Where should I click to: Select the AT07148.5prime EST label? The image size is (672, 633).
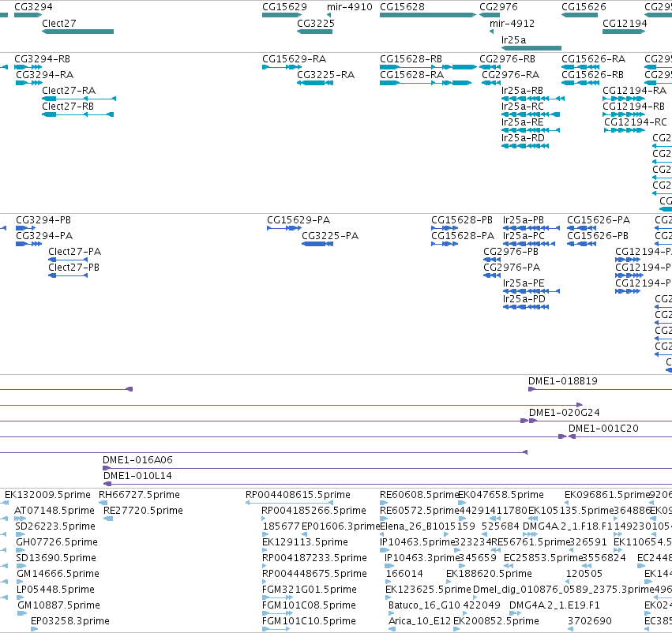click(54, 511)
